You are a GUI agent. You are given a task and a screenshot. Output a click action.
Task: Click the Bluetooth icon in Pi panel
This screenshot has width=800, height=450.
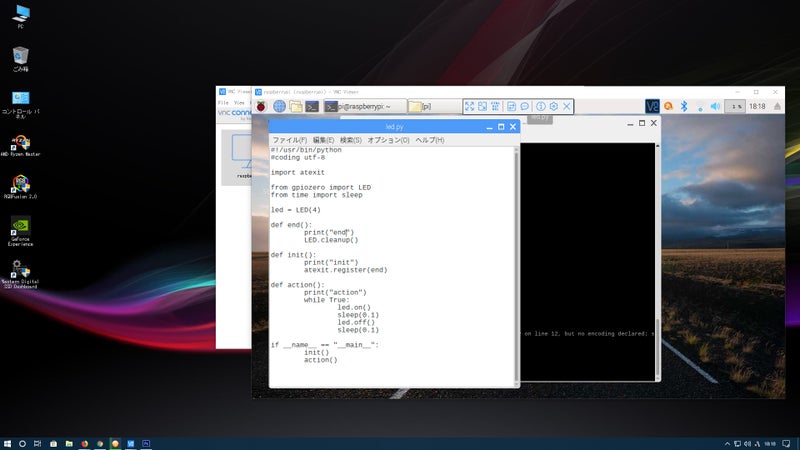pos(685,105)
